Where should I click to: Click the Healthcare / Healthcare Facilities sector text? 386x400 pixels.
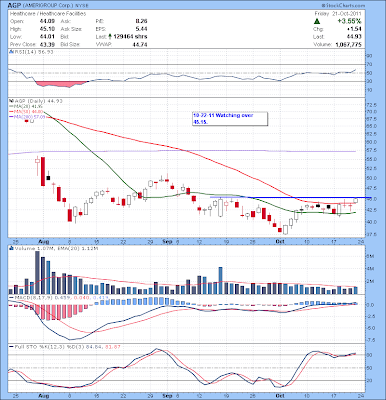48,14
